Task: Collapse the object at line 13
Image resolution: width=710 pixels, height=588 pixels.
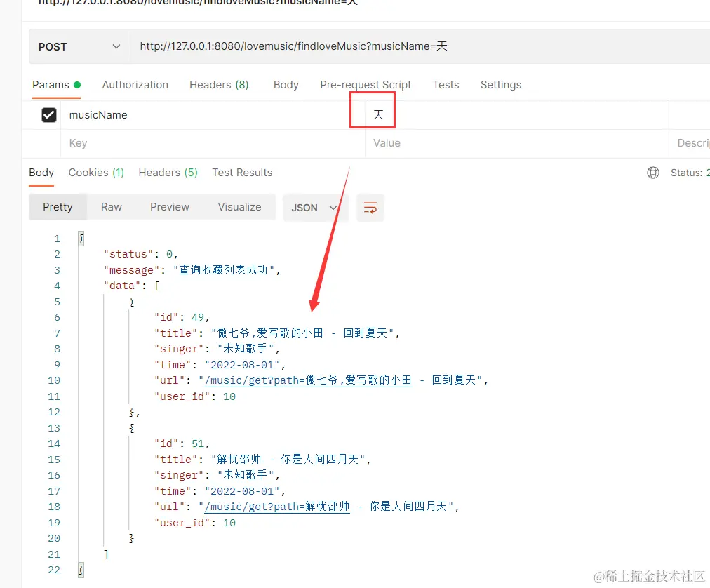Action: (x=132, y=428)
